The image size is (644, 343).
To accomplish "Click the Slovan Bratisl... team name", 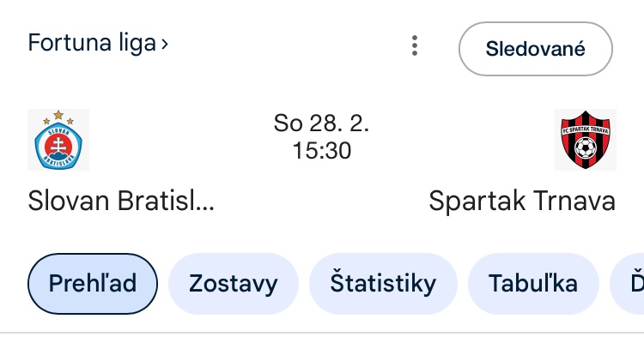I will [121, 201].
